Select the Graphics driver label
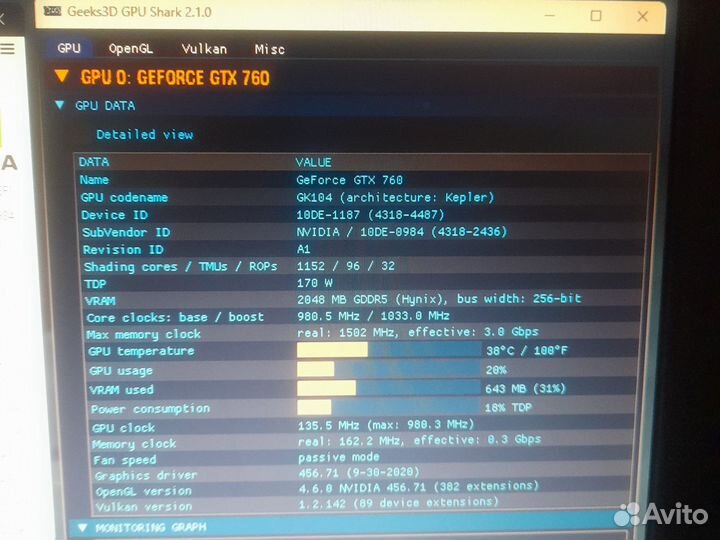Viewport: 720px width, 540px height. (146, 476)
